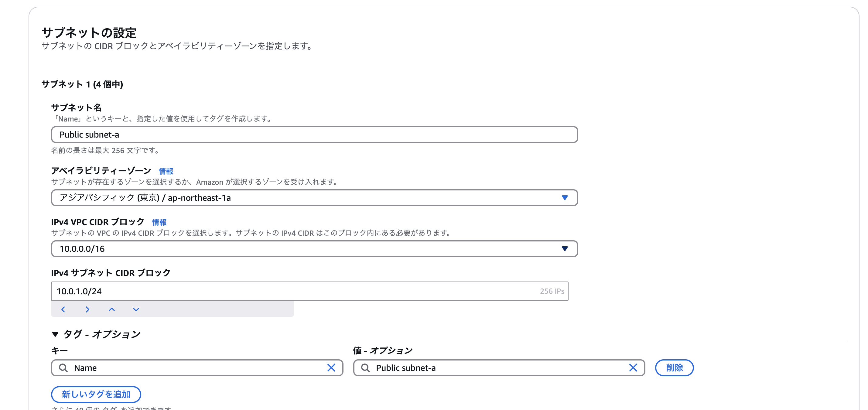Click the 新しいタグを追加 button
The height and width of the screenshot is (410, 868).
(96, 394)
